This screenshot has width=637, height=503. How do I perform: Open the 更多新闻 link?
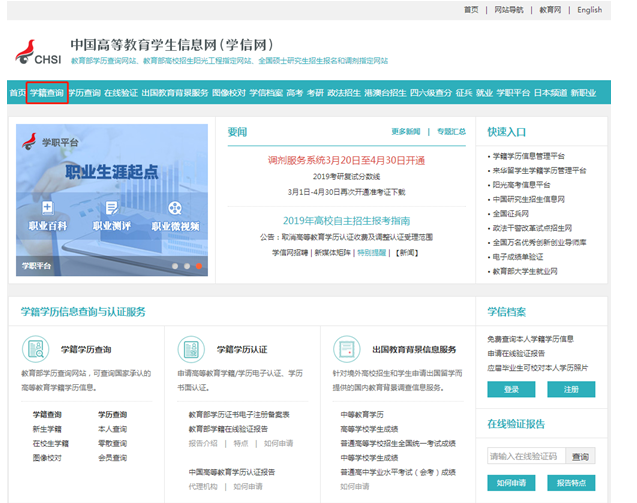click(405, 131)
